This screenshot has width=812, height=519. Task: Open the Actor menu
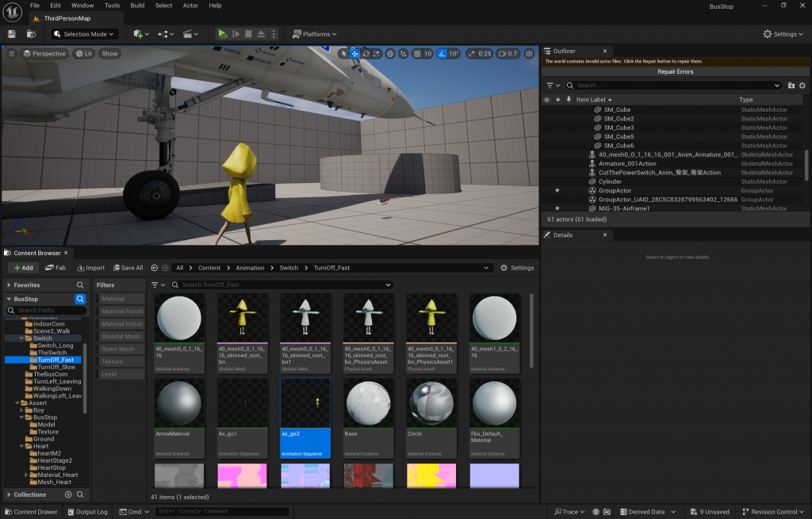pos(190,6)
